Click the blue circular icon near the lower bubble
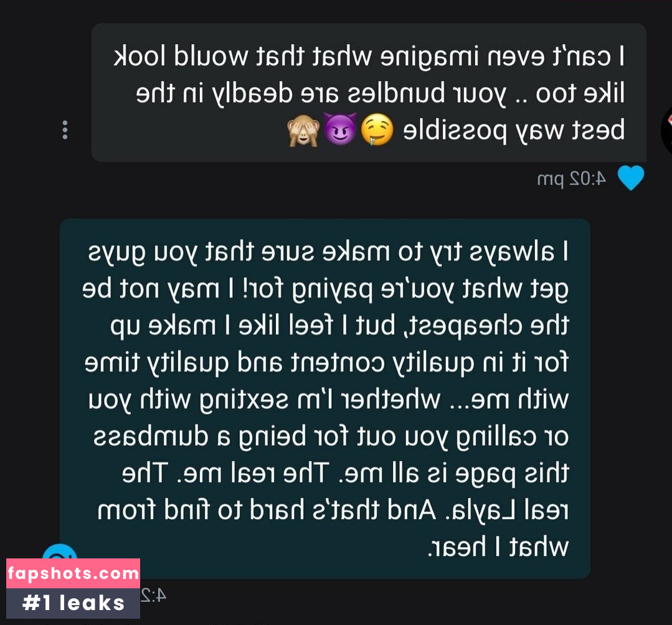Image resolution: width=672 pixels, height=625 pixels. coord(60,552)
